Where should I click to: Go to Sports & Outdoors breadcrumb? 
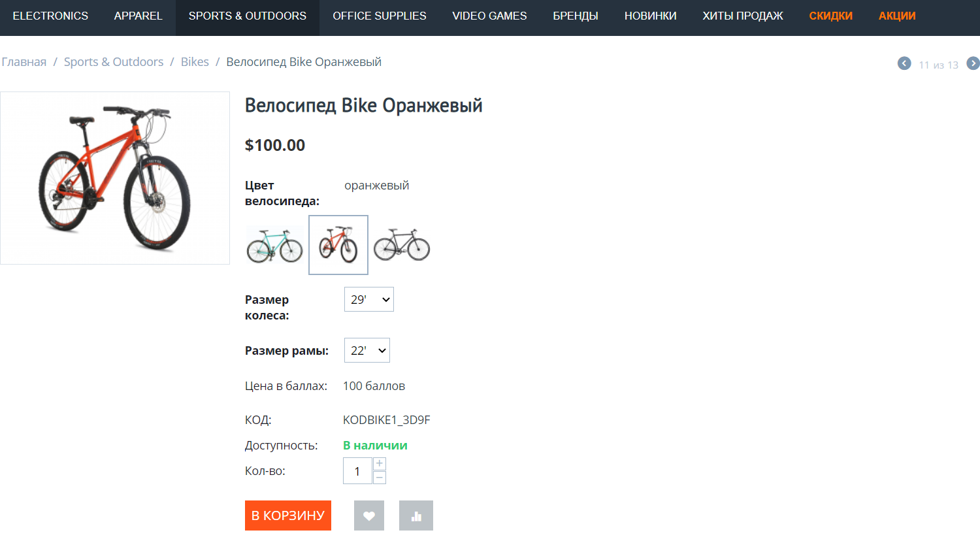tap(114, 62)
